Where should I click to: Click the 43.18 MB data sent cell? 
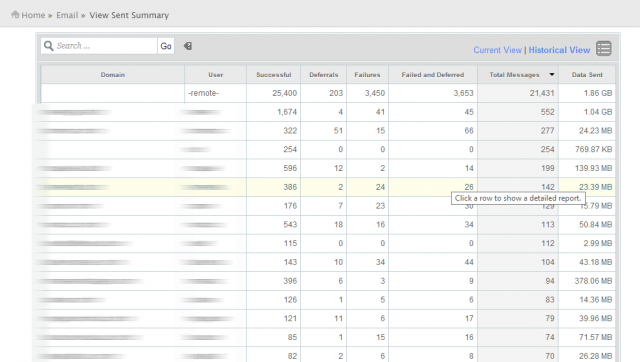point(587,262)
